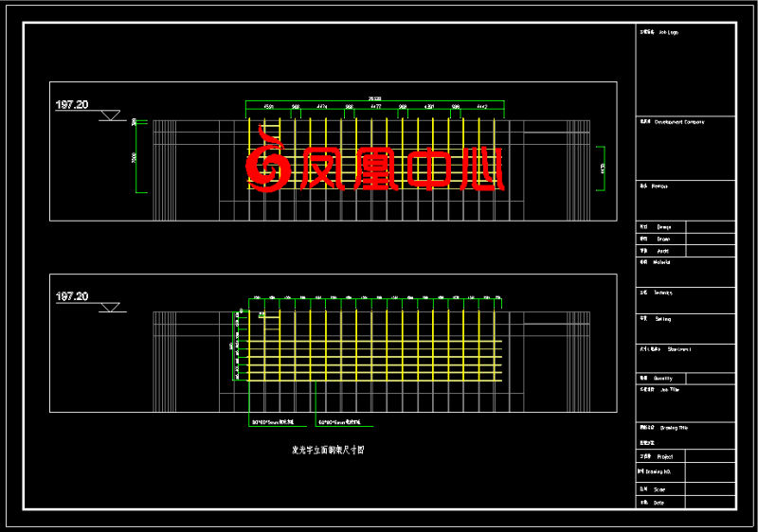
Task: Click the empty value cell beside Scale
Action: 710,488
